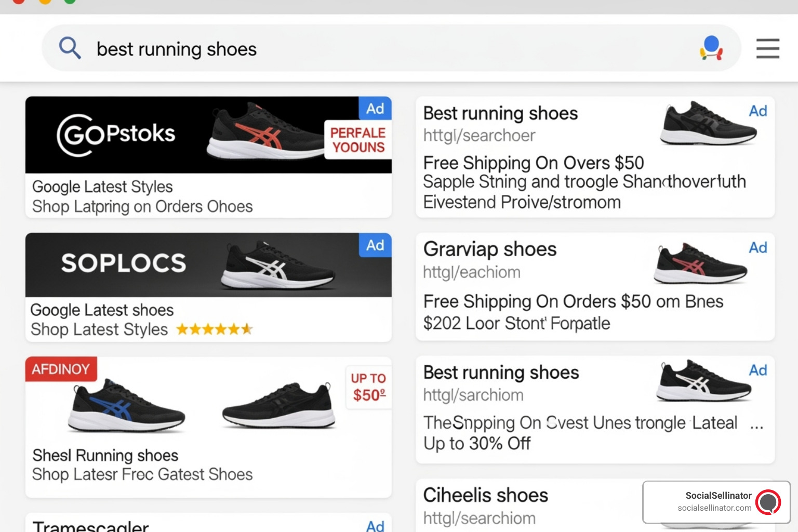Click the Ad badge on the top Best running shoes result

pos(758,111)
